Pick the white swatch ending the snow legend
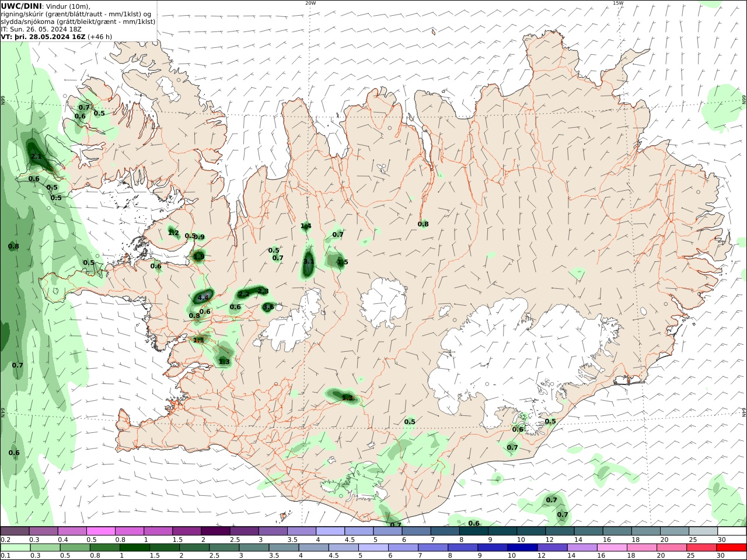 (x=732, y=531)
